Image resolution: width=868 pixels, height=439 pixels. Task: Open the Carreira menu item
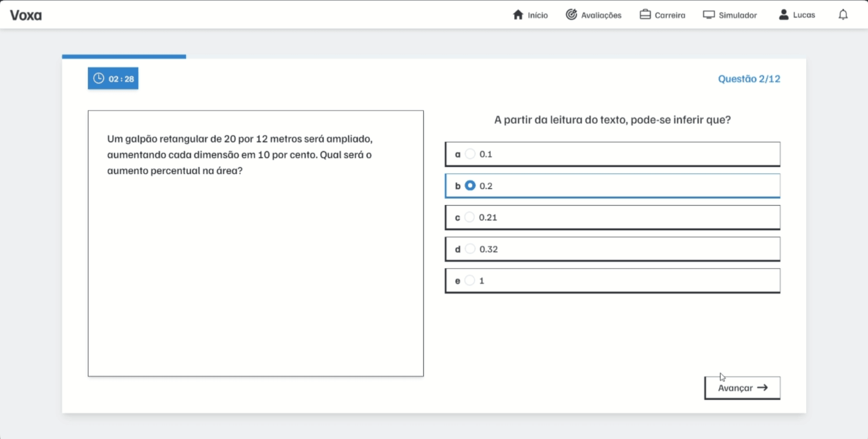tap(662, 15)
